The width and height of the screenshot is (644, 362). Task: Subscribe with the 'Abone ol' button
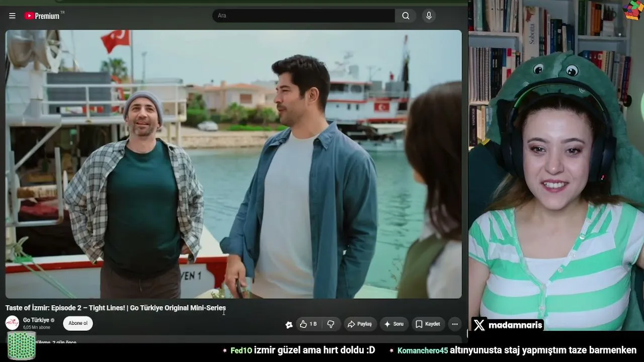[78, 323]
